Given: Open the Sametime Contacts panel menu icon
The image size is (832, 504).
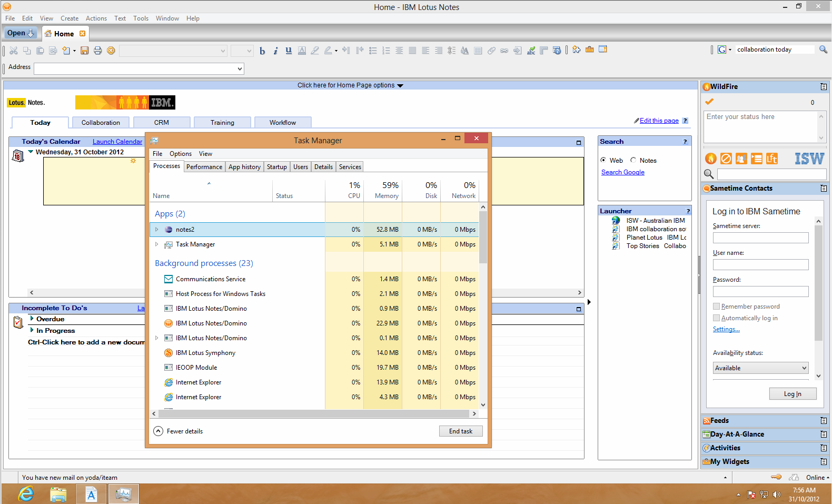Looking at the screenshot, I should coord(824,189).
